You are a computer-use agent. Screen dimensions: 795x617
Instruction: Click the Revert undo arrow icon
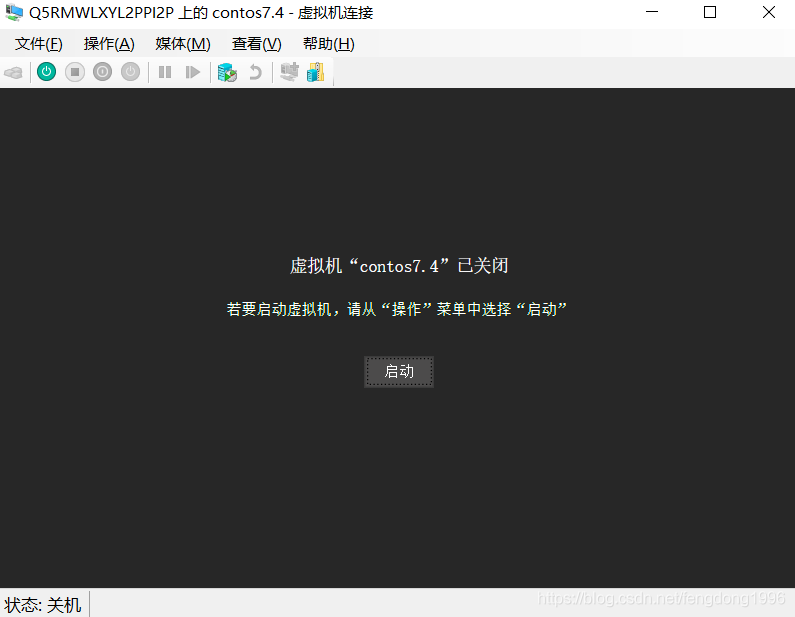click(x=255, y=72)
